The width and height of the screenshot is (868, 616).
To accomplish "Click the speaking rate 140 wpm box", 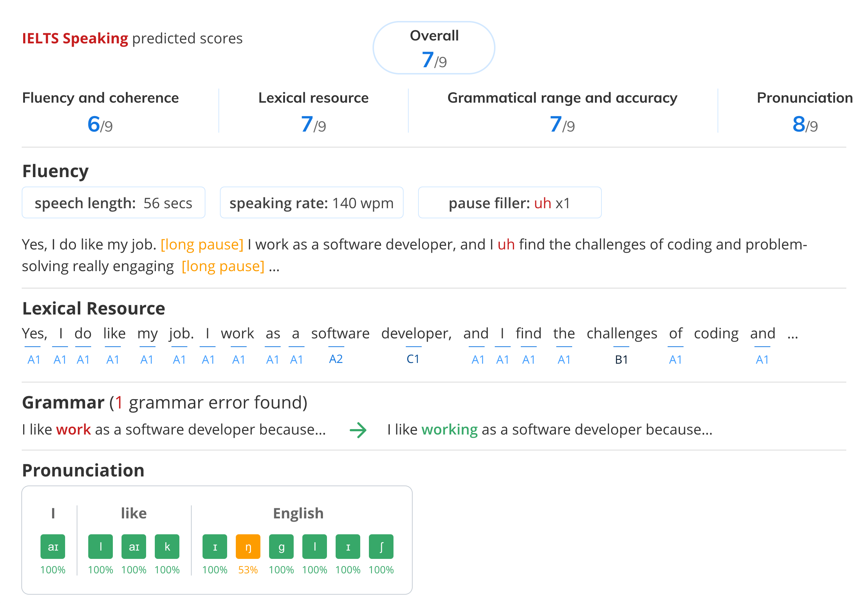I will coord(311,203).
